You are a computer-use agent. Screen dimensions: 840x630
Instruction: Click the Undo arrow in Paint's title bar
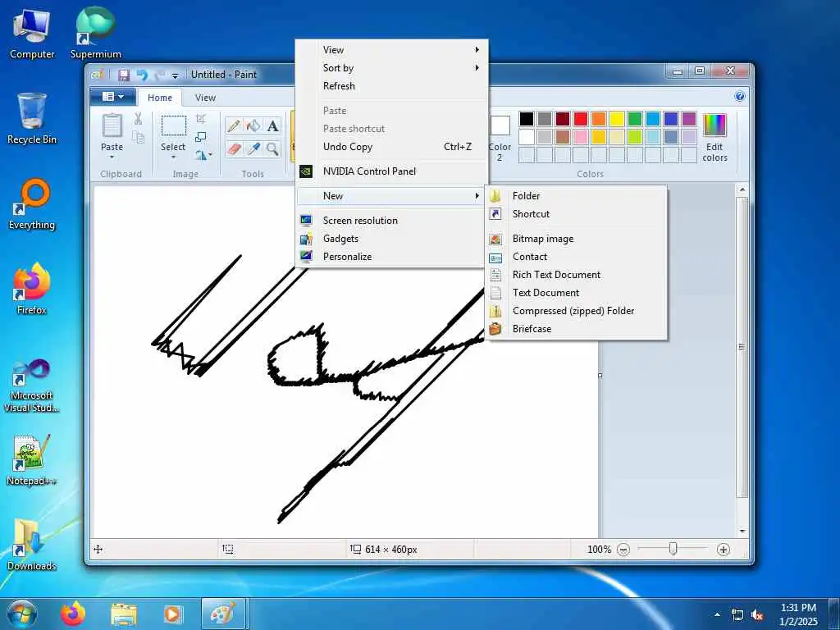(x=142, y=75)
